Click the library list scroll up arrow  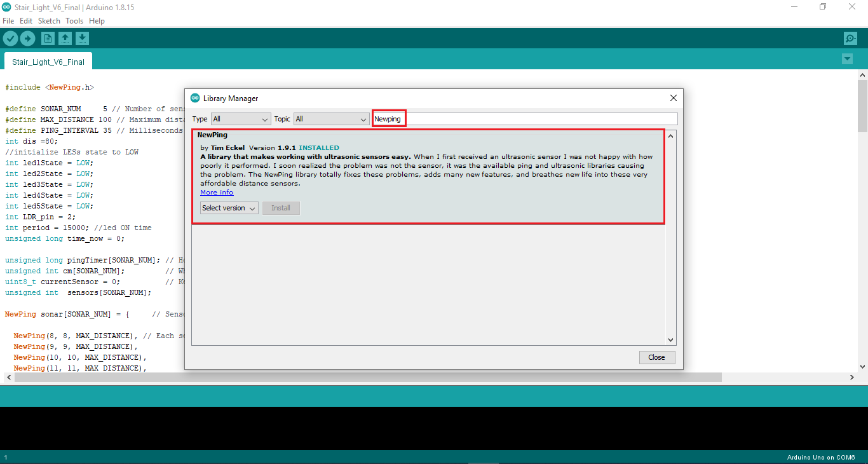point(671,135)
